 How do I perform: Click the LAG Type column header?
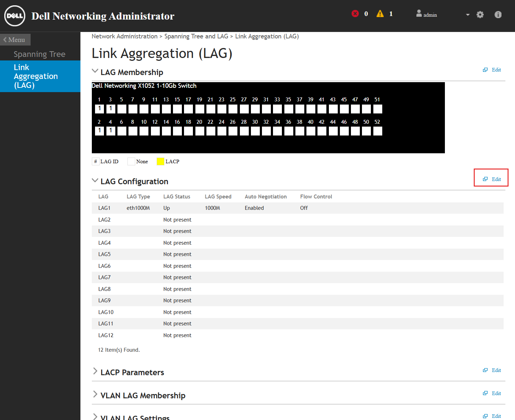click(x=138, y=197)
